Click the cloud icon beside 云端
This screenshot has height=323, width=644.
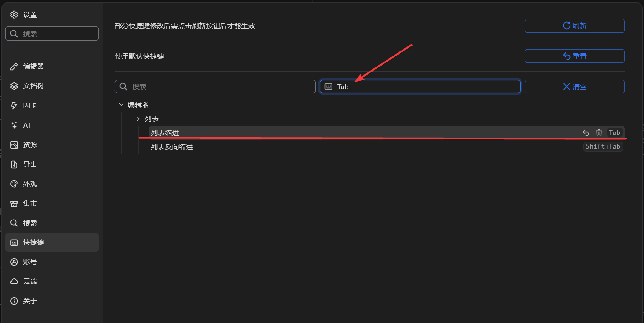pos(14,282)
